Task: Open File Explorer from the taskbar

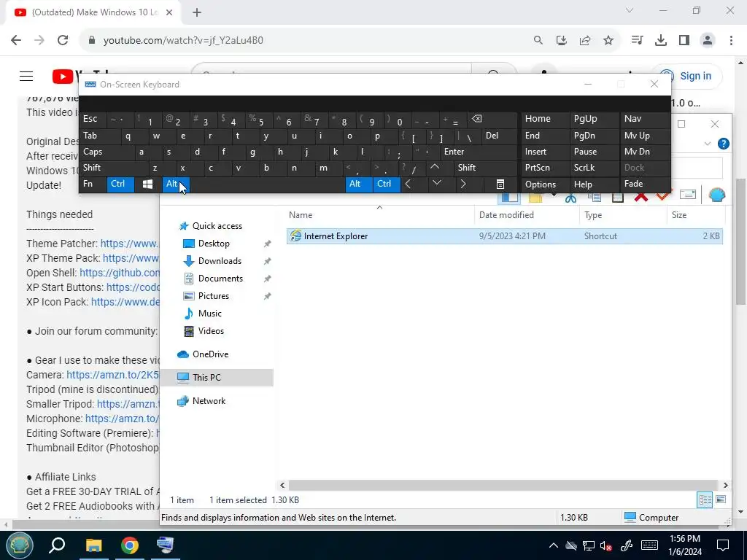Action: tap(94, 545)
